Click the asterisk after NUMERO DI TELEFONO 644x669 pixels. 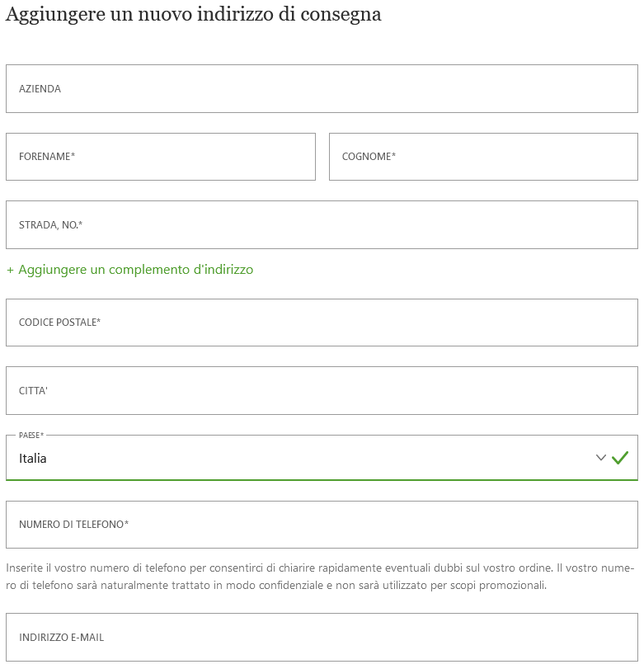pyautogui.click(x=126, y=523)
